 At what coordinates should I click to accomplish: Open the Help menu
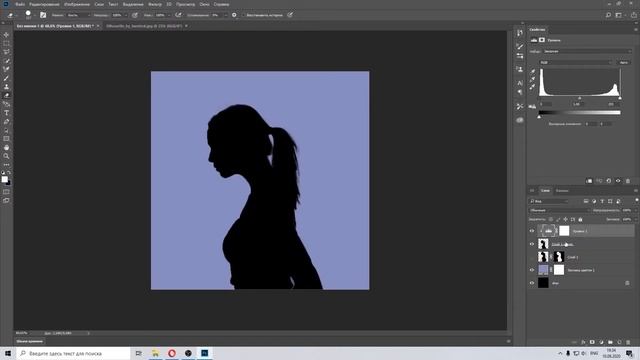(221, 4)
